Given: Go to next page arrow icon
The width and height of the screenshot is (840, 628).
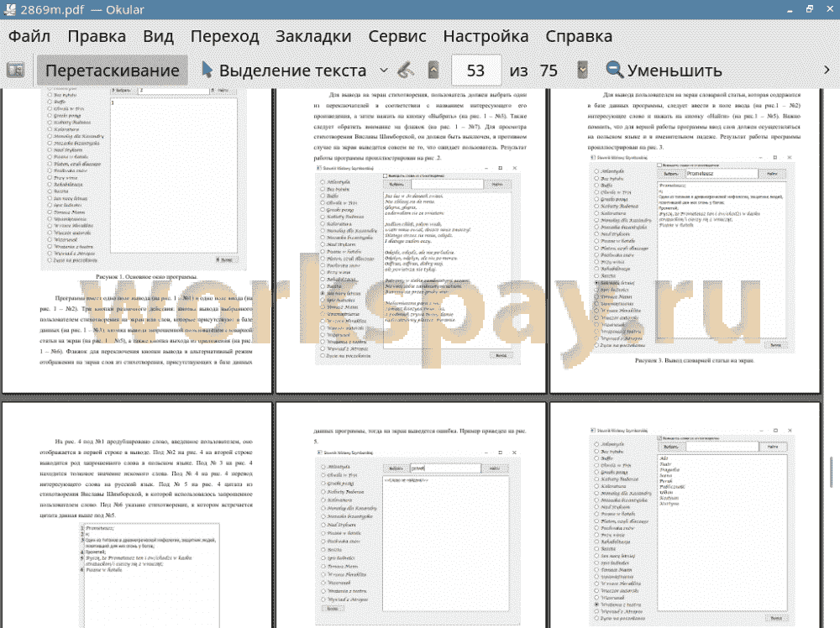Looking at the screenshot, I should click(x=582, y=71).
